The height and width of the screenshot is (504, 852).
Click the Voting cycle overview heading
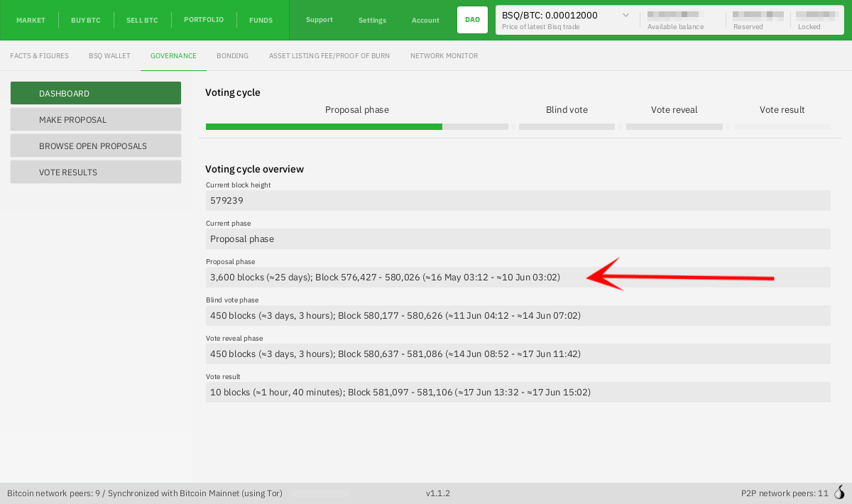[254, 169]
